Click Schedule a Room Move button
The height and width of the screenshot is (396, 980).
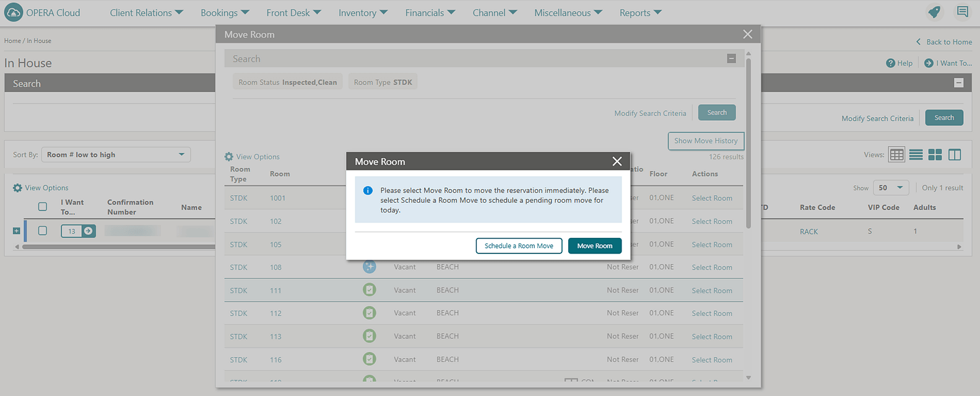519,246
